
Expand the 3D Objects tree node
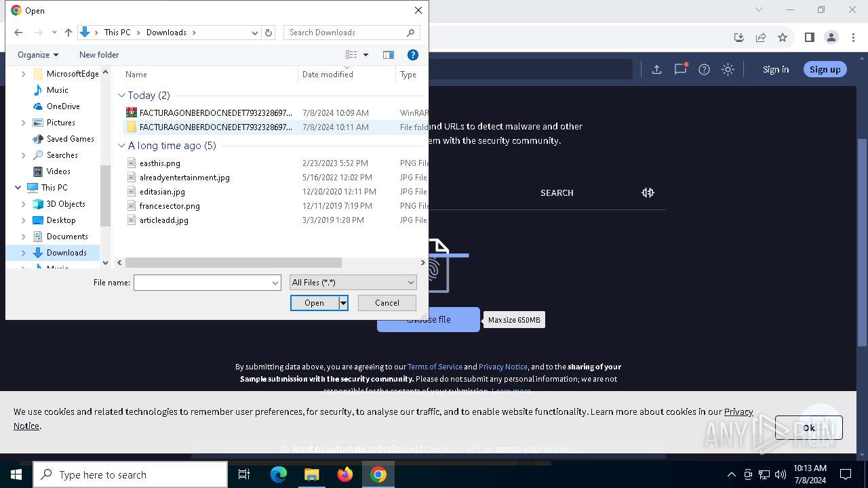point(24,204)
